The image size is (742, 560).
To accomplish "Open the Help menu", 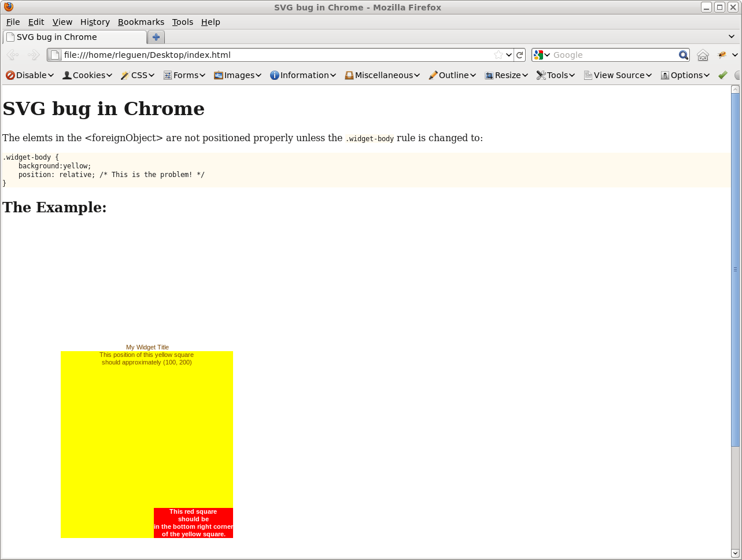I will (x=211, y=22).
